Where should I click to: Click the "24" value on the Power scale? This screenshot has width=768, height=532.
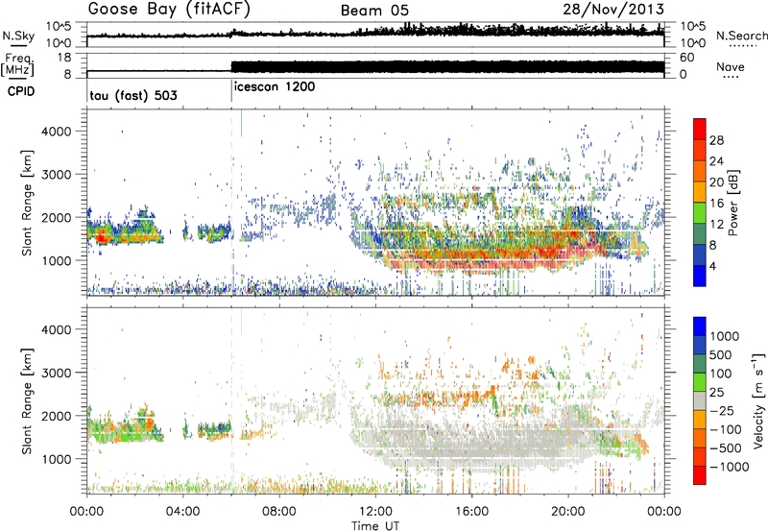716,161
